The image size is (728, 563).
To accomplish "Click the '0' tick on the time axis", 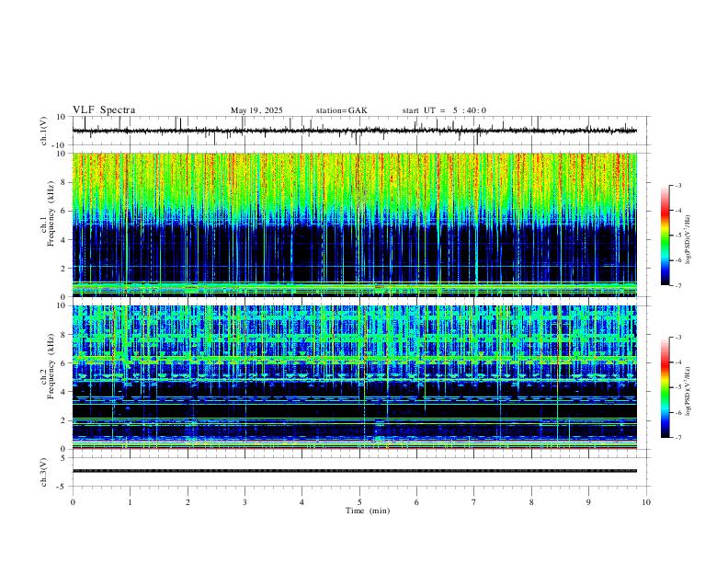I will [x=73, y=502].
